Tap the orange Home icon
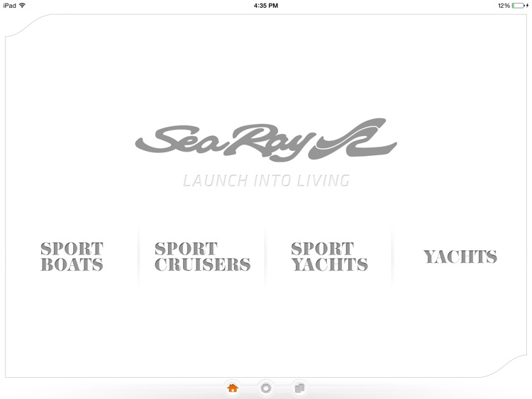The image size is (532, 399). [x=233, y=388]
